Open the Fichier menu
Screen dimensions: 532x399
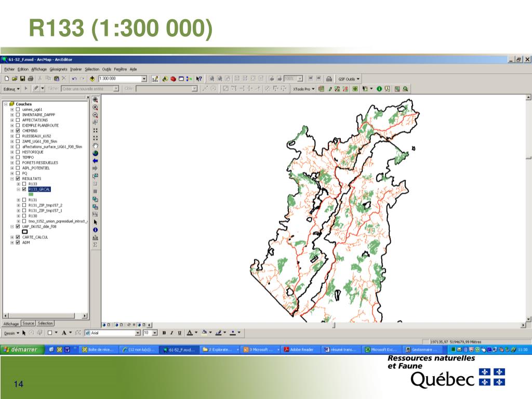pos(9,69)
